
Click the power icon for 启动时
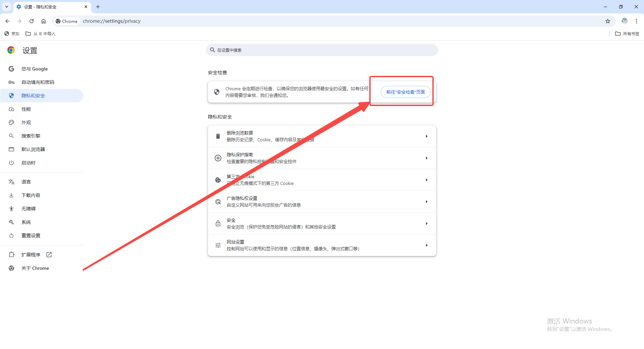coord(11,163)
